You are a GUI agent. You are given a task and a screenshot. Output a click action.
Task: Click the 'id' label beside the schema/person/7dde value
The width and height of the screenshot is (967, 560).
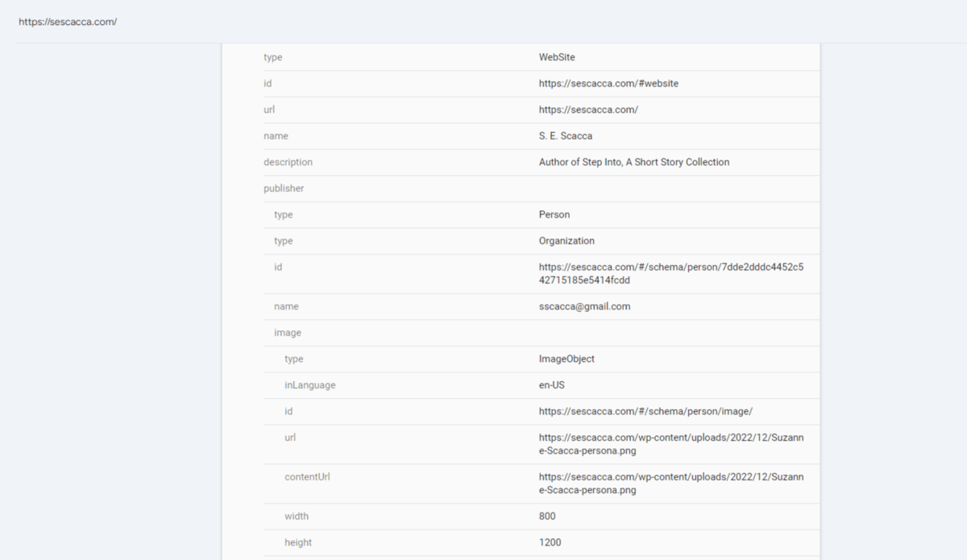[278, 267]
